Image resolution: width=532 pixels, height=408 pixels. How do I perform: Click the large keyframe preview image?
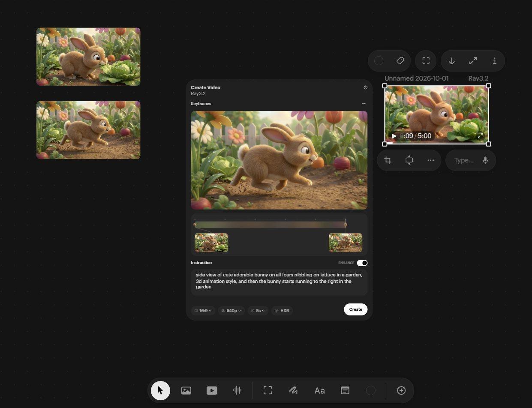[279, 160]
